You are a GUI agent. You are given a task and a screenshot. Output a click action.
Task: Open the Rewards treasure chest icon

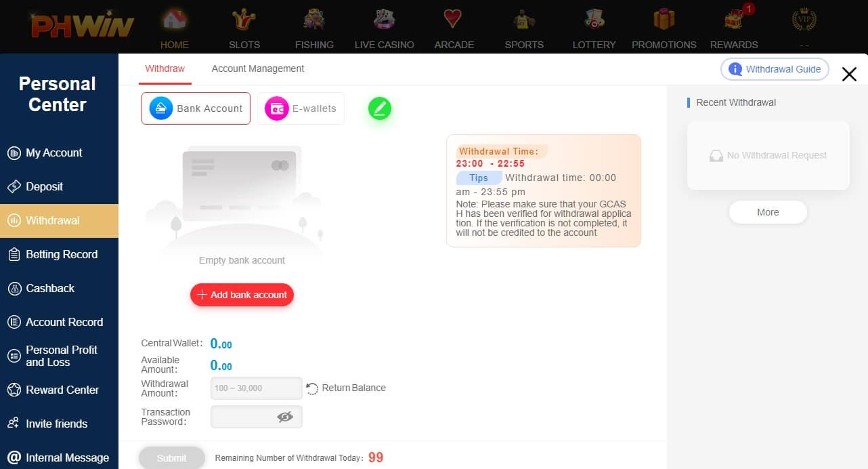(x=734, y=19)
